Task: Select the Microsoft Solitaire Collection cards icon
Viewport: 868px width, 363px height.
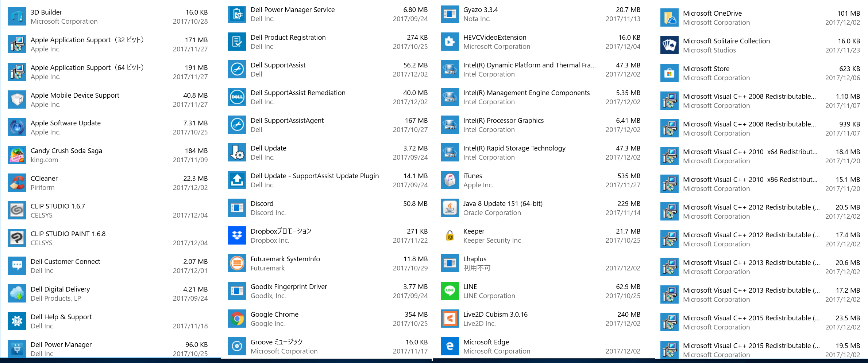Action: click(x=670, y=45)
